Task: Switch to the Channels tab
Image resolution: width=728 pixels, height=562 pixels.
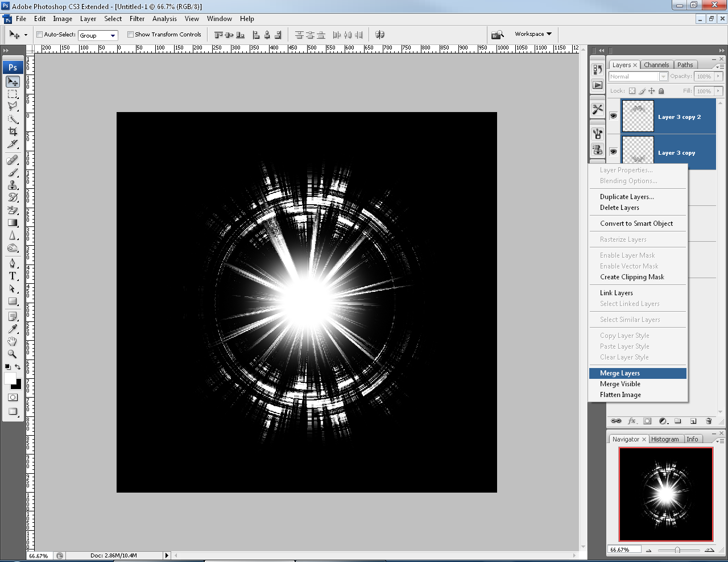Action: [657, 64]
